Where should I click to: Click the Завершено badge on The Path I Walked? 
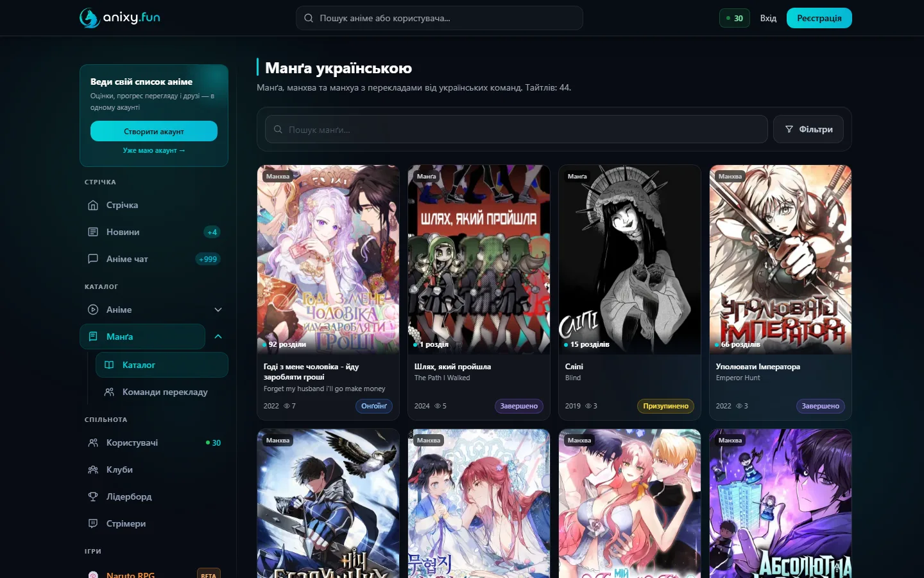click(x=519, y=406)
